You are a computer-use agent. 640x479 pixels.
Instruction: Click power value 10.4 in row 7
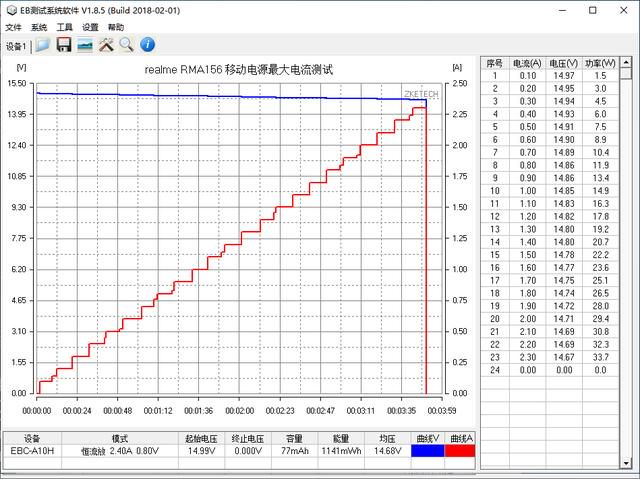600,153
